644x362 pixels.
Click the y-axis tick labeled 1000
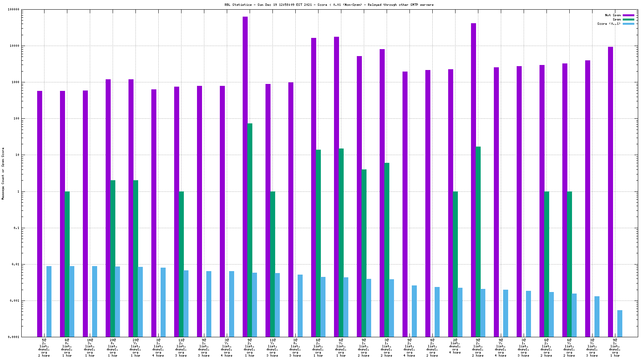tap(15, 82)
